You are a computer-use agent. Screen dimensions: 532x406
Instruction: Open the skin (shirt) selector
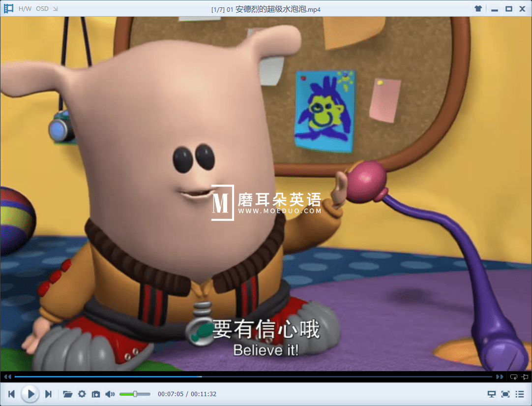pyautogui.click(x=478, y=9)
